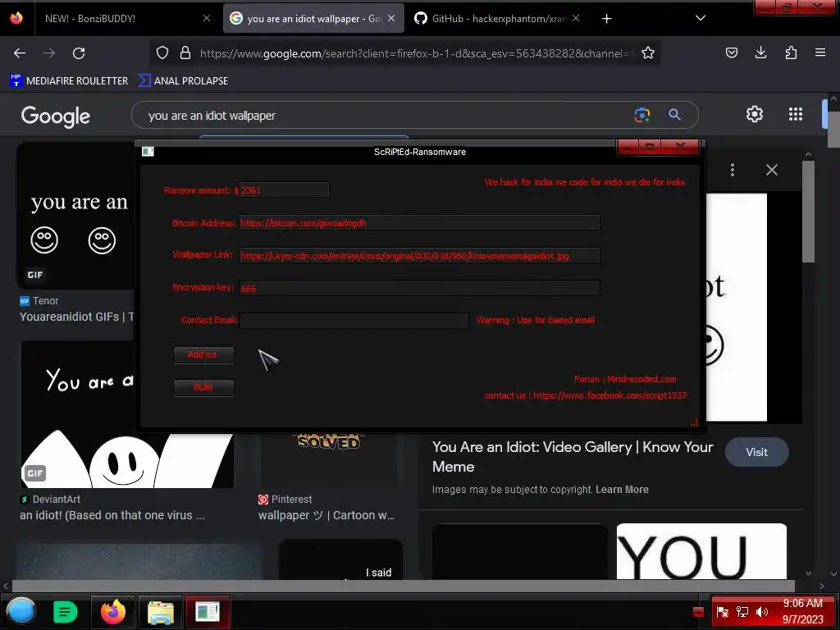Open image preview three-dot menu
This screenshot has width=840, height=630.
pos(732,170)
